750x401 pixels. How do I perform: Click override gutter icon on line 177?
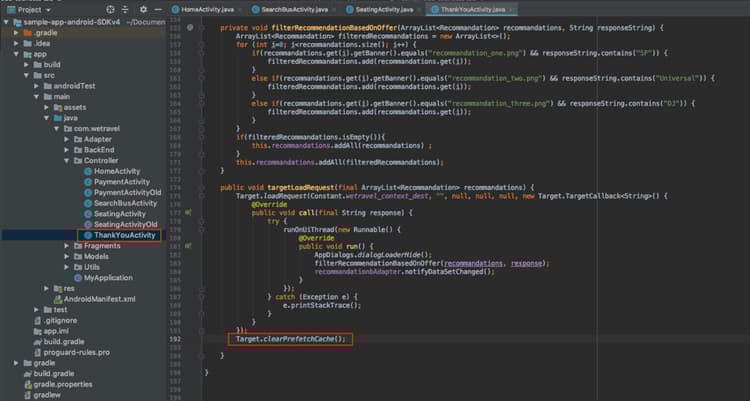tap(189, 213)
